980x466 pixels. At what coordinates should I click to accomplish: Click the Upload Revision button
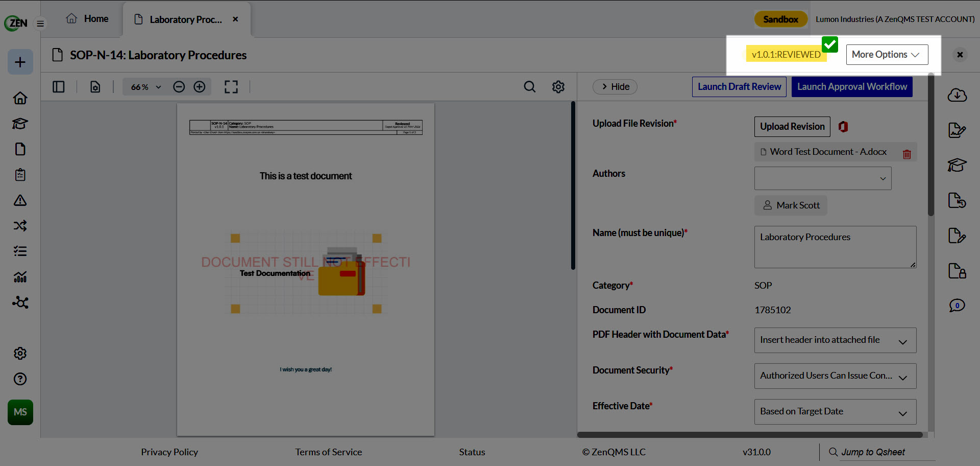[x=792, y=127]
